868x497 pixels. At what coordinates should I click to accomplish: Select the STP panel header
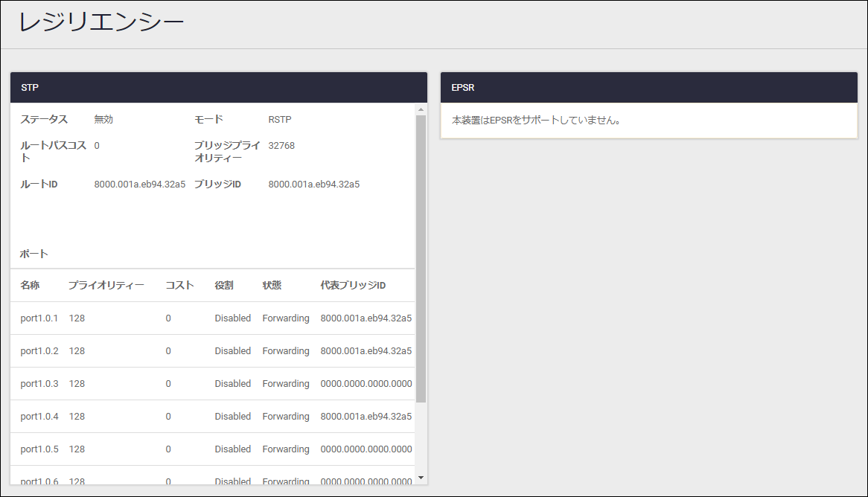(x=219, y=88)
